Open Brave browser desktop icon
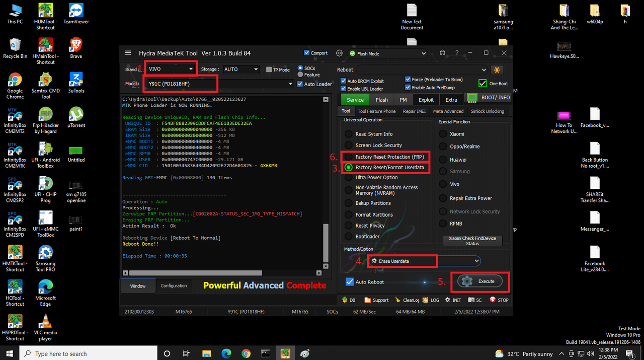Image resolution: width=644 pixels, height=360 pixels. (x=76, y=48)
